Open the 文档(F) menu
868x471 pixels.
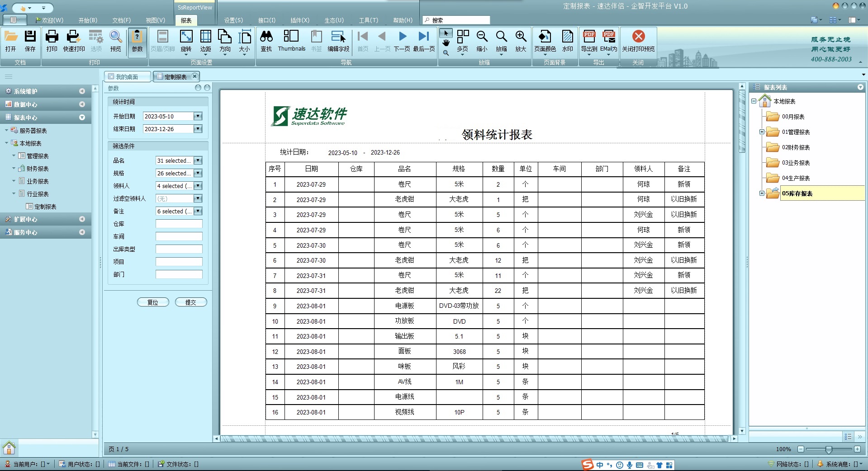pos(121,20)
